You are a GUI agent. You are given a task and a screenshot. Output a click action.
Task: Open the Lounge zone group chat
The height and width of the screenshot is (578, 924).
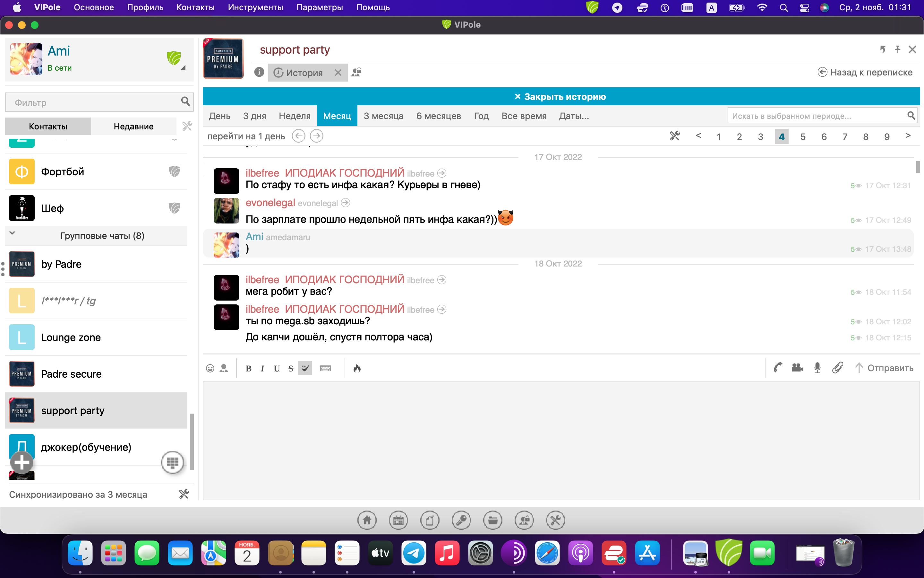tap(96, 337)
